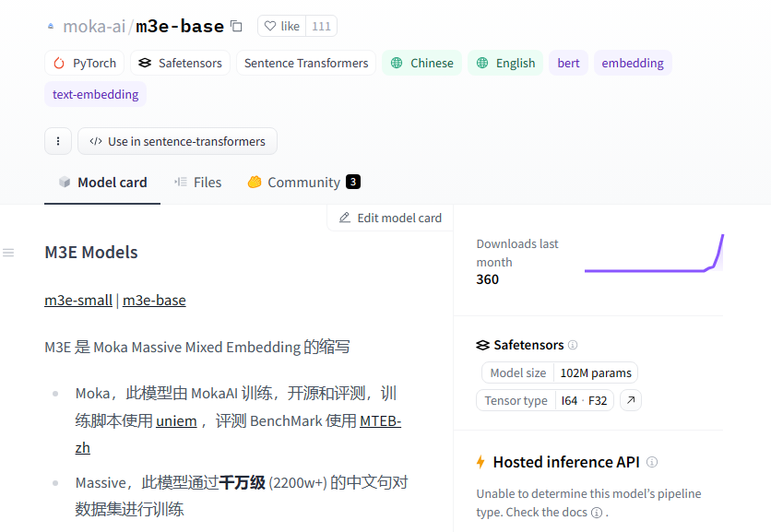The height and width of the screenshot is (532, 771).
Task: Click the Tensor type I64 F32 badge
Action: tap(545, 401)
